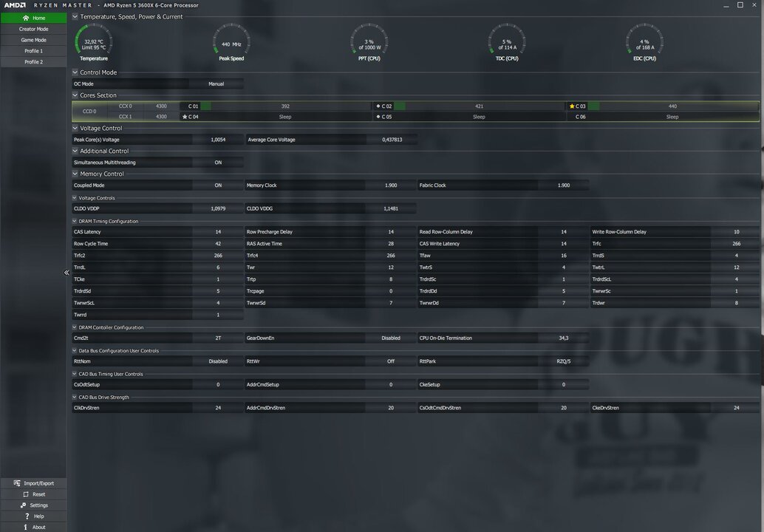Screen dimensions: 764x532
Task: Collapse Temperature, Speed, Power & Current section
Action: pyautogui.click(x=75, y=16)
